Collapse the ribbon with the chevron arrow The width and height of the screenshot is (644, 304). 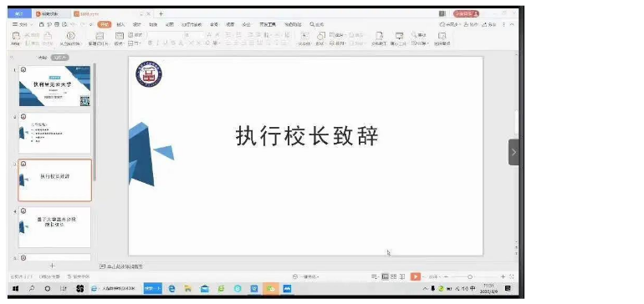[x=512, y=24]
